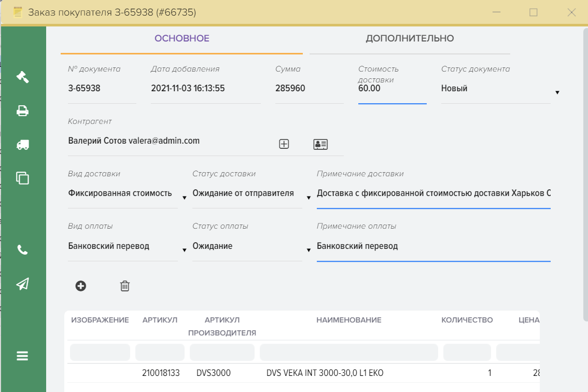Click the gavel icon in the sidebar

click(x=22, y=77)
